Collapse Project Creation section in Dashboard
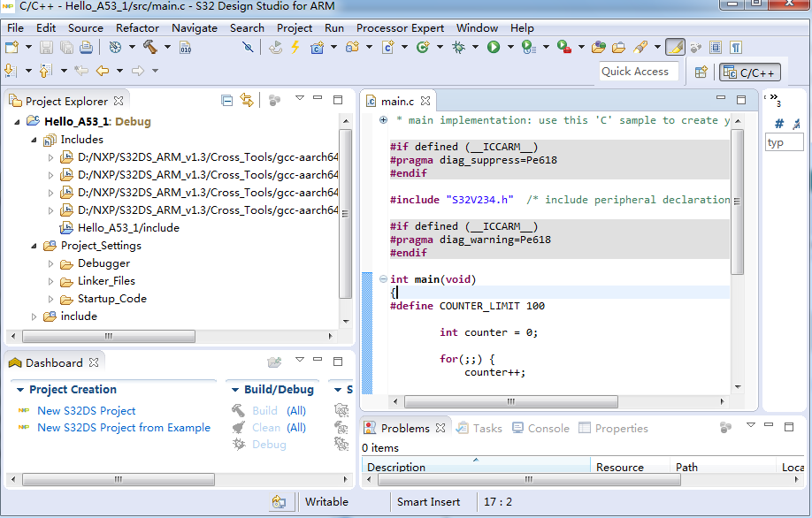 click(x=20, y=390)
